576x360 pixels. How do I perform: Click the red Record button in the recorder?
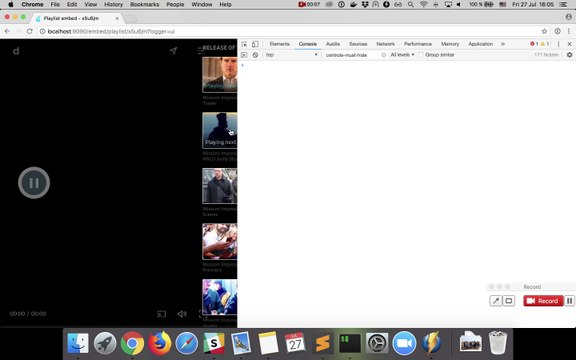click(543, 301)
